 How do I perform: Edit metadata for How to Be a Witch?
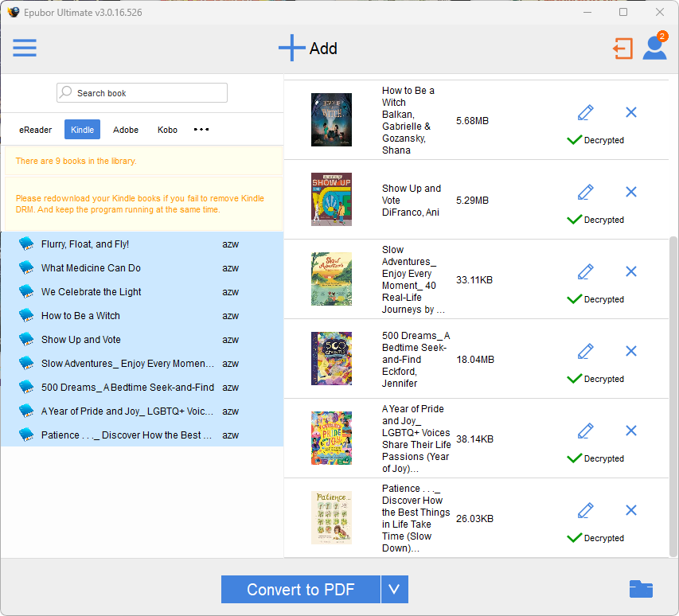[585, 112]
